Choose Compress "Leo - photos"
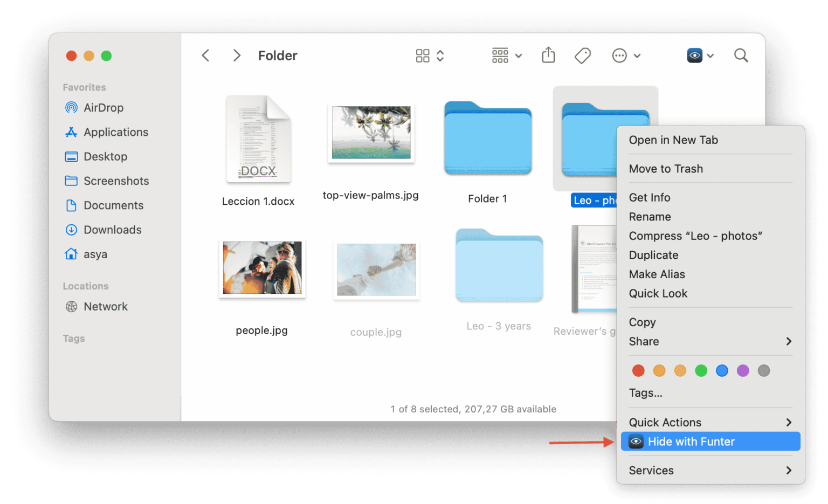The image size is (828, 504). click(695, 236)
